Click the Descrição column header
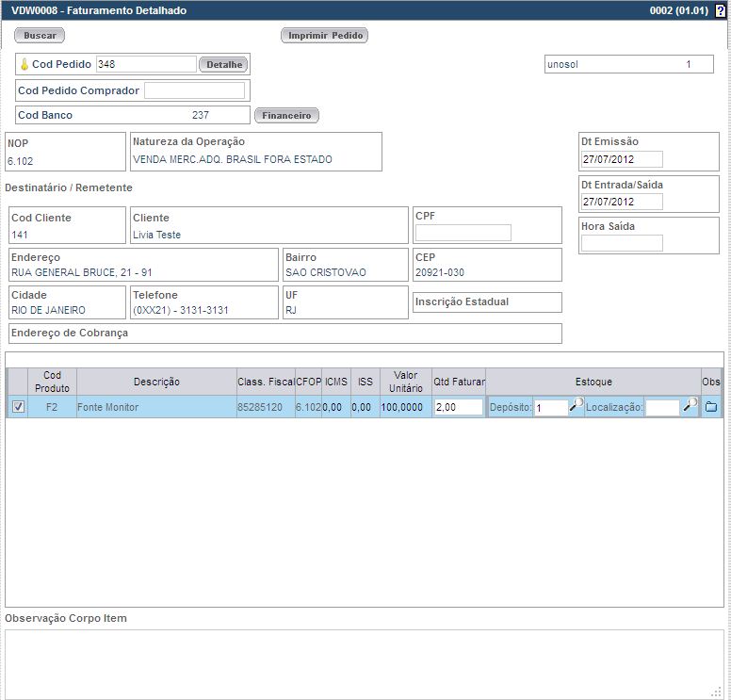The height and width of the screenshot is (700, 731). click(156, 382)
